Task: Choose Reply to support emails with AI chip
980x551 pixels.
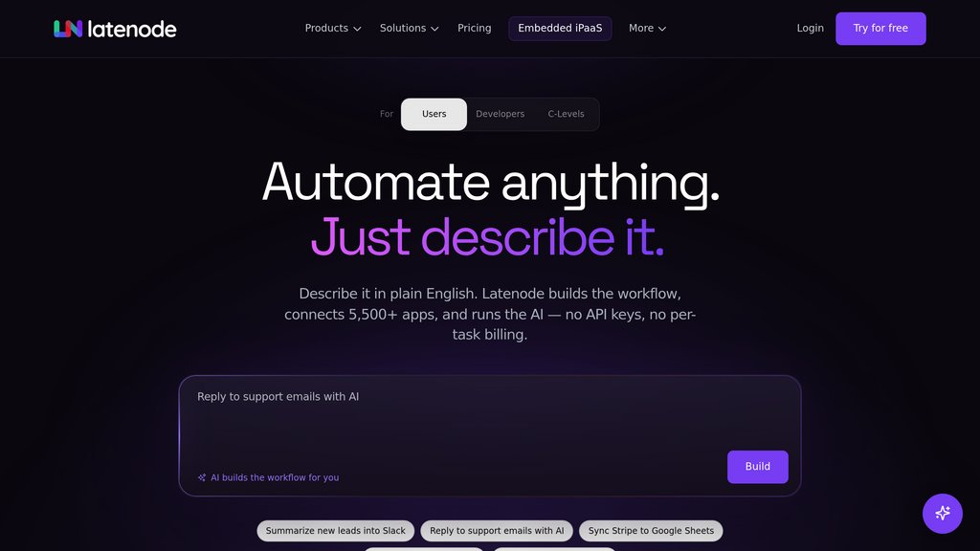Action: 497,531
